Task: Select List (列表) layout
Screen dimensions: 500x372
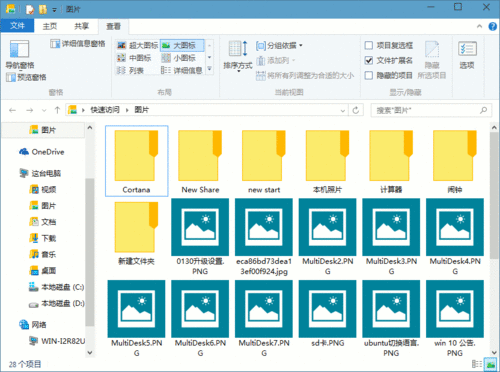Action: point(130,70)
